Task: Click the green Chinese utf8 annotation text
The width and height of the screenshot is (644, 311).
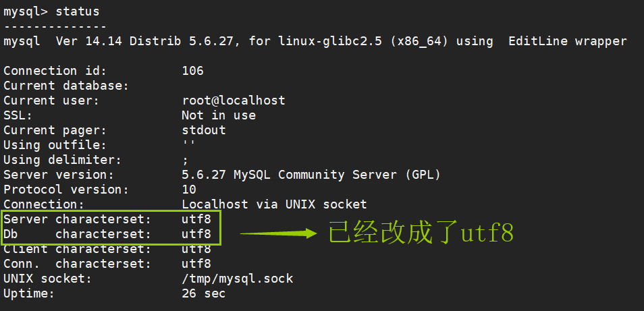Action: [421, 234]
